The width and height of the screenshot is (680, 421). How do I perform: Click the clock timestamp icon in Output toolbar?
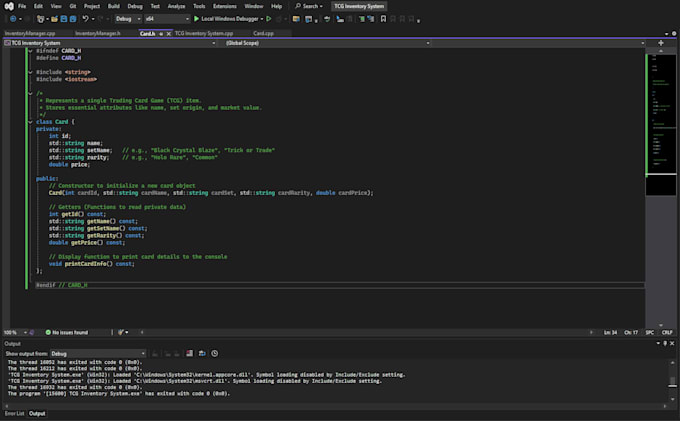click(x=215, y=353)
